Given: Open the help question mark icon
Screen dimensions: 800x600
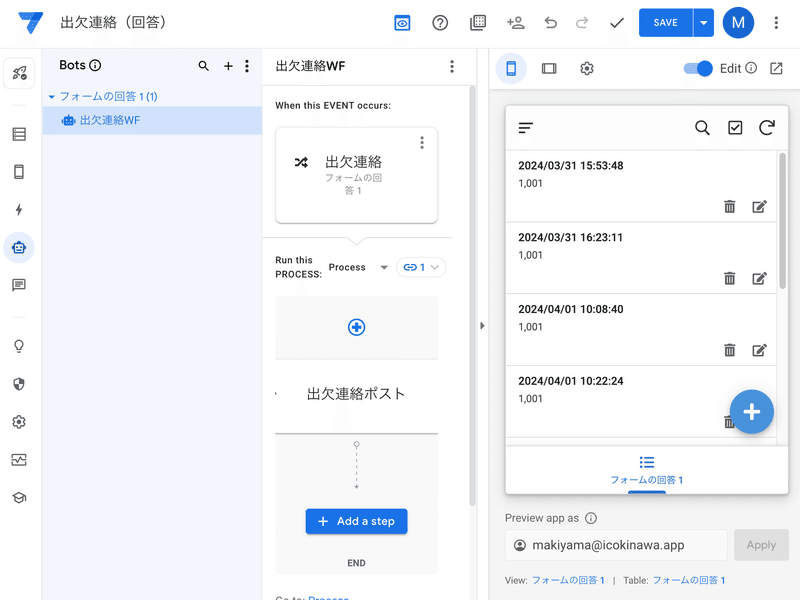Looking at the screenshot, I should click(x=440, y=22).
